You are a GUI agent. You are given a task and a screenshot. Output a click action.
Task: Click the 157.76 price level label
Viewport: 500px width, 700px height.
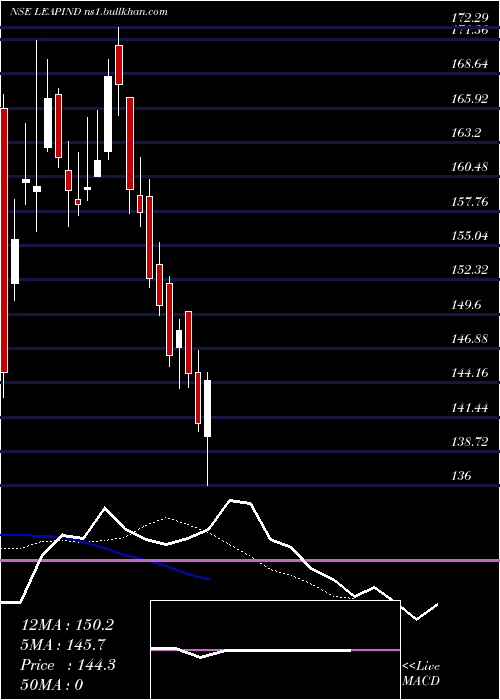[x=469, y=201]
